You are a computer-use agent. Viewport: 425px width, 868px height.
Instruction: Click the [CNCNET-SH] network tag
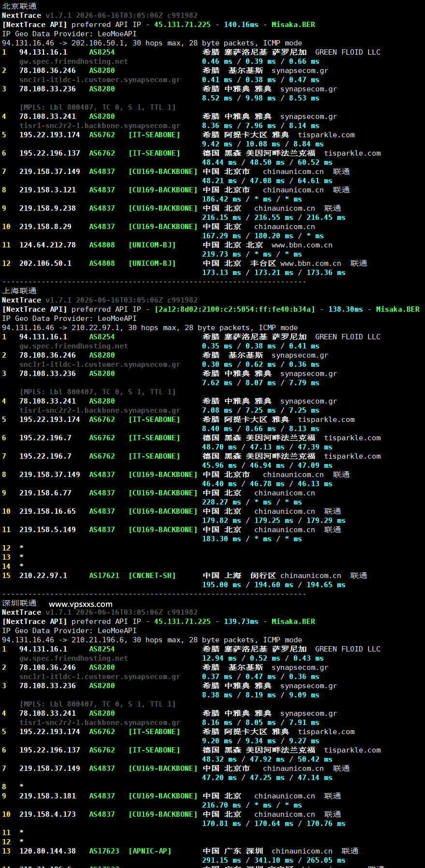tap(152, 576)
